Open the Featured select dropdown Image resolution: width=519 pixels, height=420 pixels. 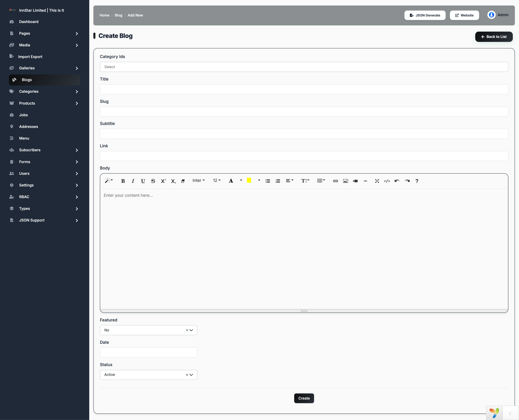click(x=148, y=330)
